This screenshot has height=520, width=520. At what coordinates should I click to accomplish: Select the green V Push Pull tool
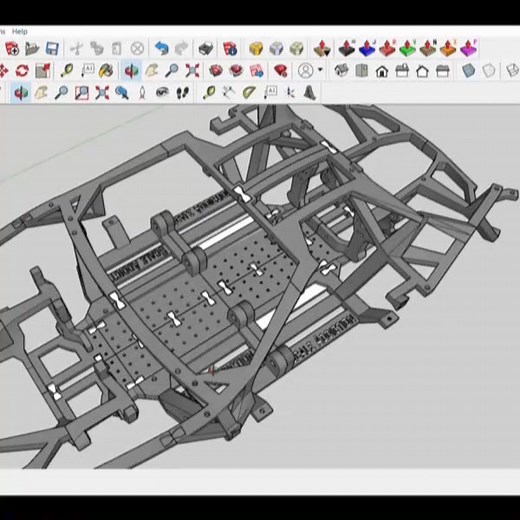408,49
